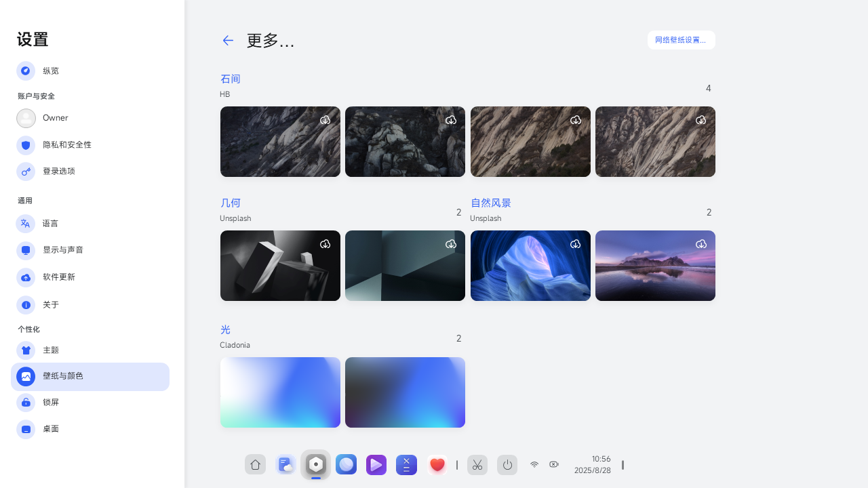This screenshot has height=488, width=868.
Task: Select the black geometric blocks 几何 wallpaper
Action: [280, 266]
